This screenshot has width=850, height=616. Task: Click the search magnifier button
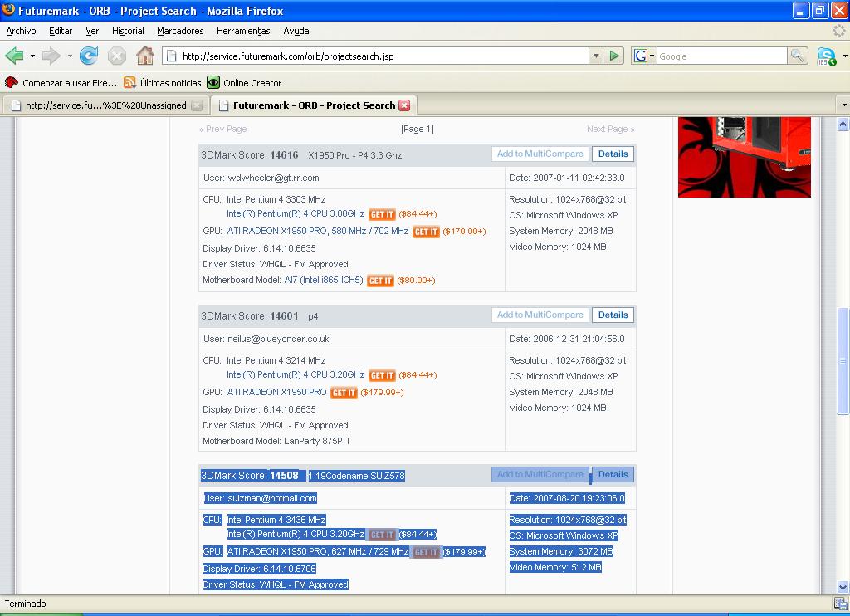pyautogui.click(x=797, y=56)
